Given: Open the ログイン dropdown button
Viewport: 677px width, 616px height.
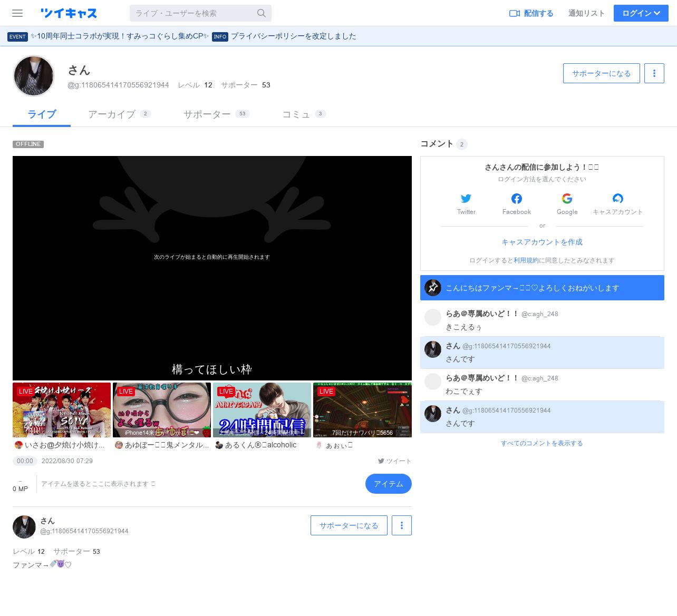Looking at the screenshot, I should [x=641, y=13].
